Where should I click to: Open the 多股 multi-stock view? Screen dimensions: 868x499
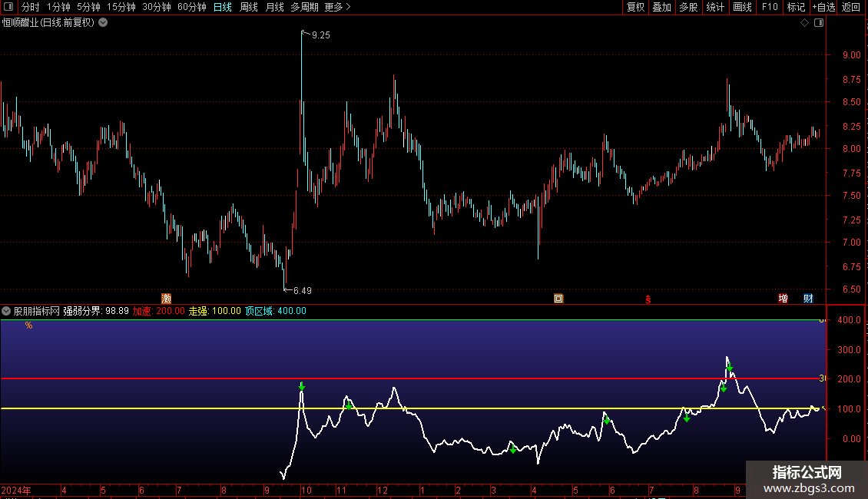[x=689, y=7]
